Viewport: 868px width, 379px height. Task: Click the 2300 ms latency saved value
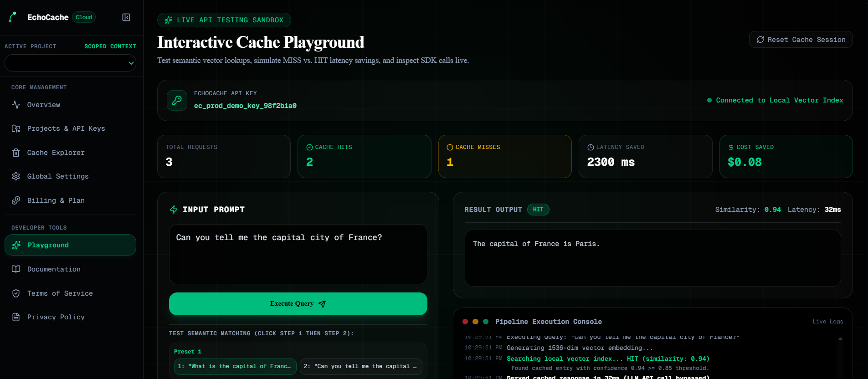coord(611,162)
